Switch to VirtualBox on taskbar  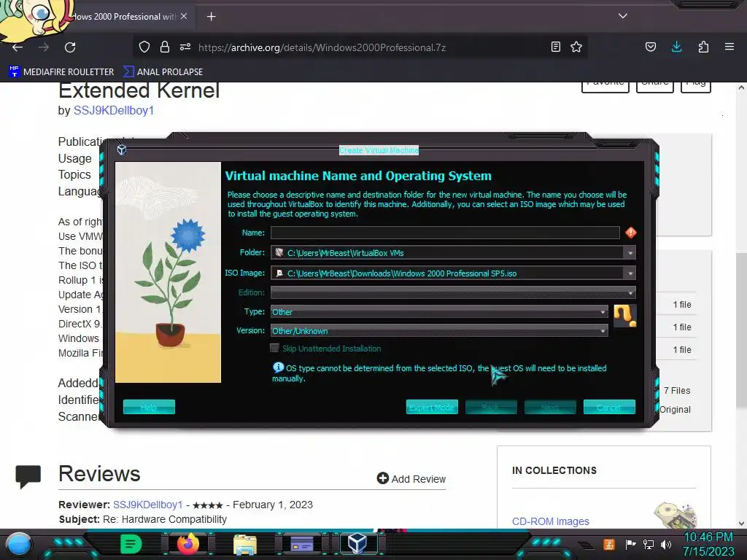[x=357, y=542]
